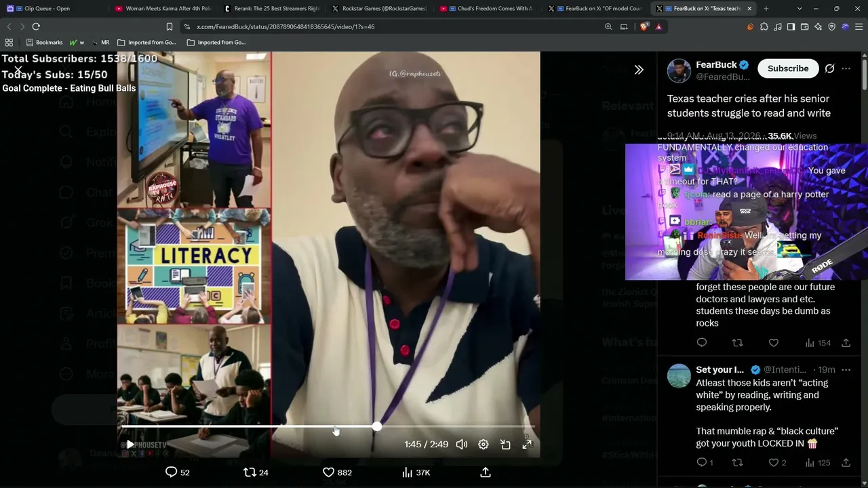Click the 1:45 / 2:49 time display
Screen dimensions: 868x488
click(x=426, y=445)
